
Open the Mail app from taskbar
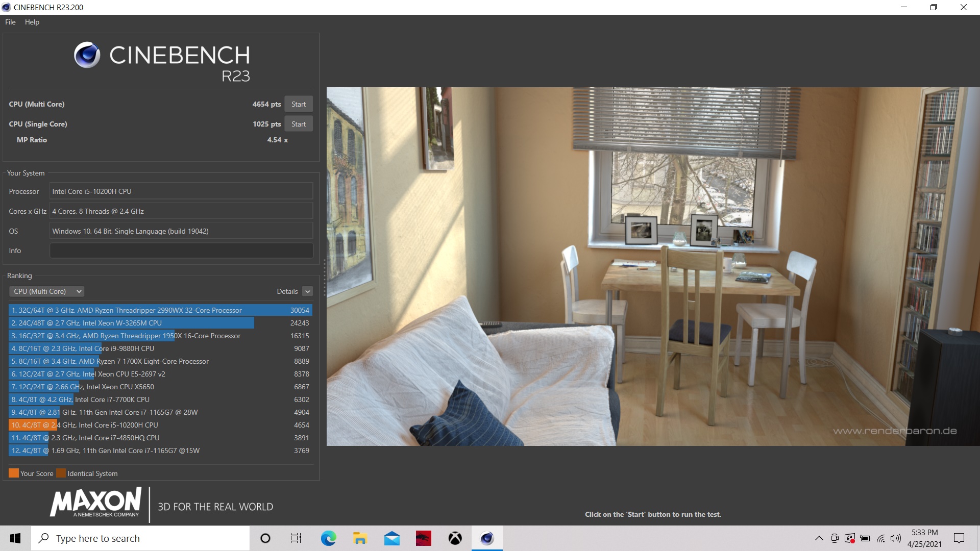[391, 538]
